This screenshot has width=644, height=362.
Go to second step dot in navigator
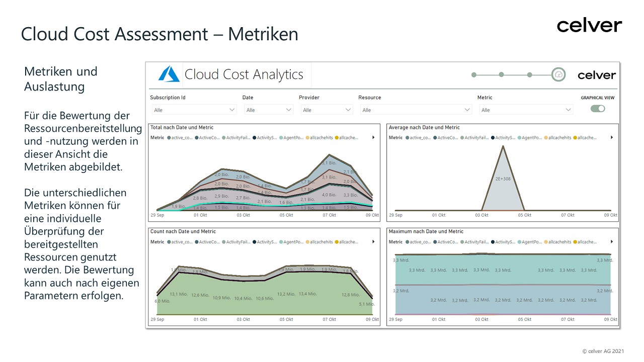(502, 75)
